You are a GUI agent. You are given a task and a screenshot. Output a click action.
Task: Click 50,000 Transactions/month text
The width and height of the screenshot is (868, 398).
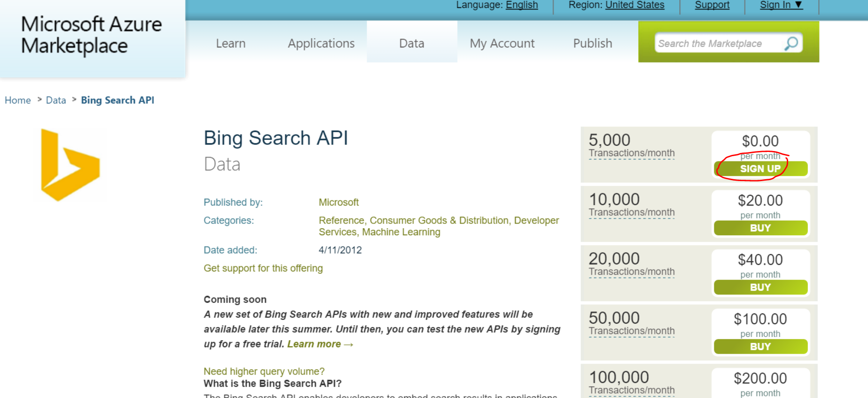pos(632,323)
